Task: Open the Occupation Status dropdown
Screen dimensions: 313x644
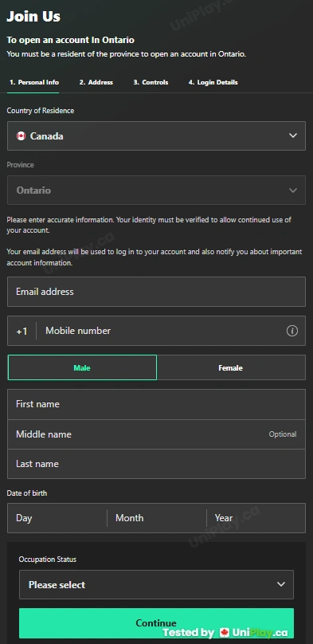Action: coord(156,584)
